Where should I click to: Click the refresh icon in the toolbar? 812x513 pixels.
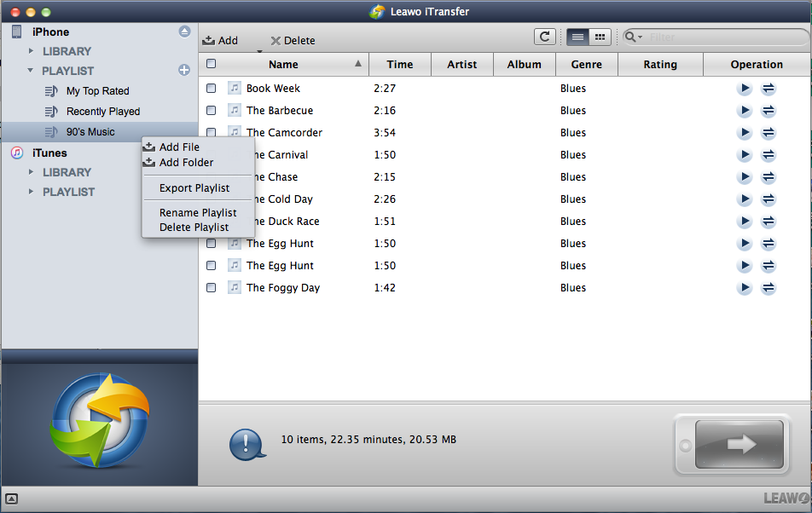[x=544, y=37]
